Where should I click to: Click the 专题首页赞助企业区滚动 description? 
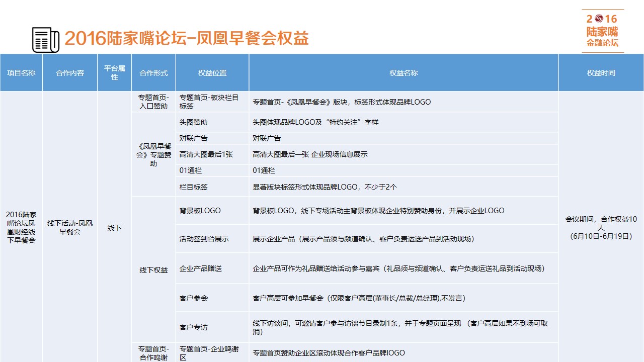tap(404, 353)
